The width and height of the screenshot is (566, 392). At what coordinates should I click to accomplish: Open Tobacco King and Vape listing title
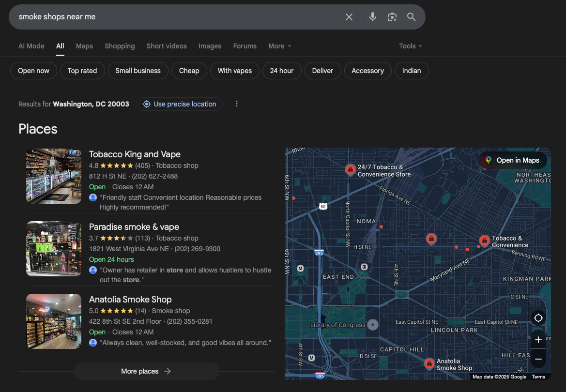tap(135, 154)
